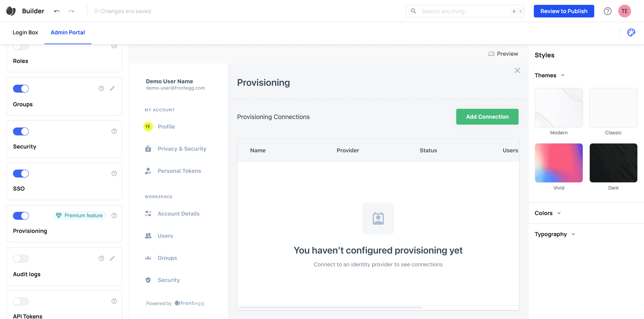This screenshot has height=319, width=644.
Task: Show help for the SSO card
Action: pos(114,173)
